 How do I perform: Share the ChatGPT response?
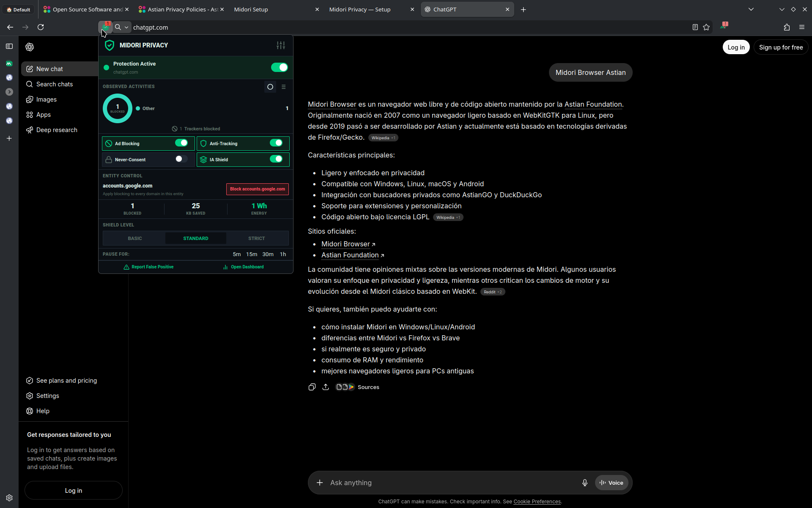(326, 387)
